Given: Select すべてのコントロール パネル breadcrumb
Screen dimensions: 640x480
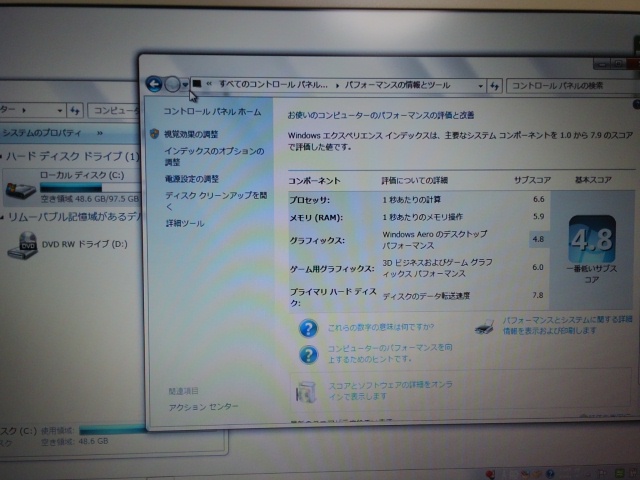Looking at the screenshot, I should 273,84.
